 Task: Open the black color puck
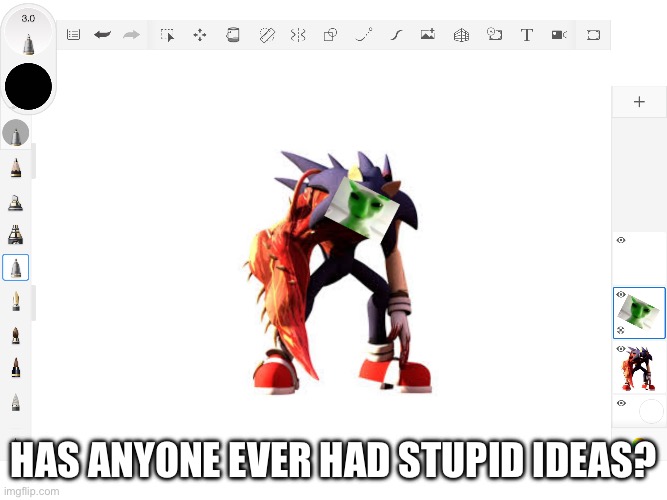pos(29,86)
